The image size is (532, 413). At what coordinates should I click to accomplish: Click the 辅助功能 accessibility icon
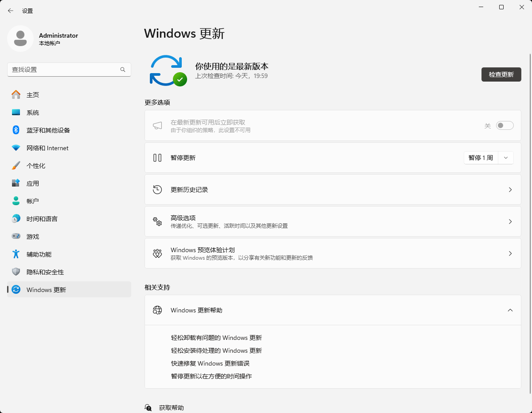(x=16, y=254)
